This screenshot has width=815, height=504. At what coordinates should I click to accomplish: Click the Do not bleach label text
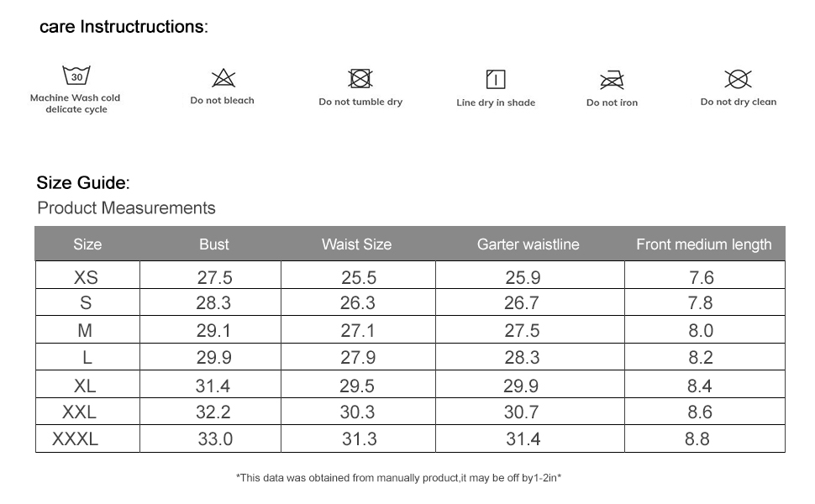click(x=222, y=101)
